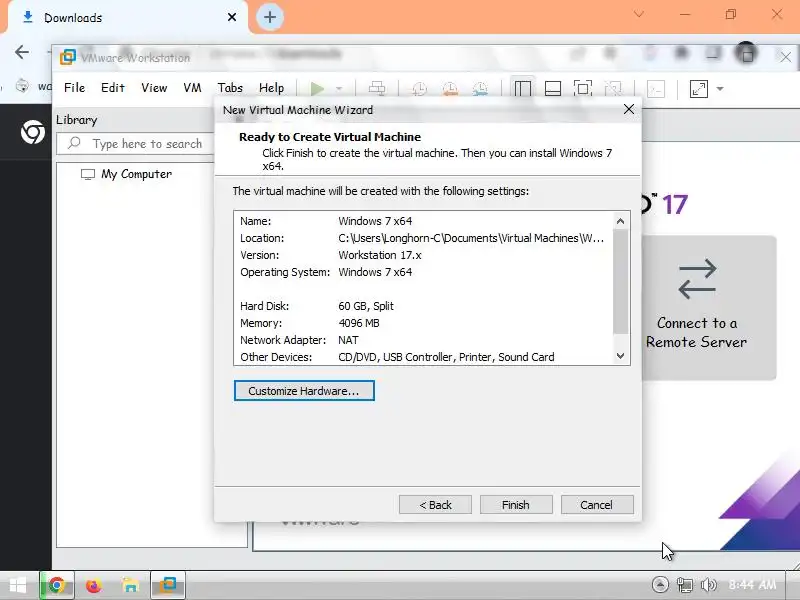Click the Enter Full Screen mode icon
This screenshot has width=800, height=600.
583,89
